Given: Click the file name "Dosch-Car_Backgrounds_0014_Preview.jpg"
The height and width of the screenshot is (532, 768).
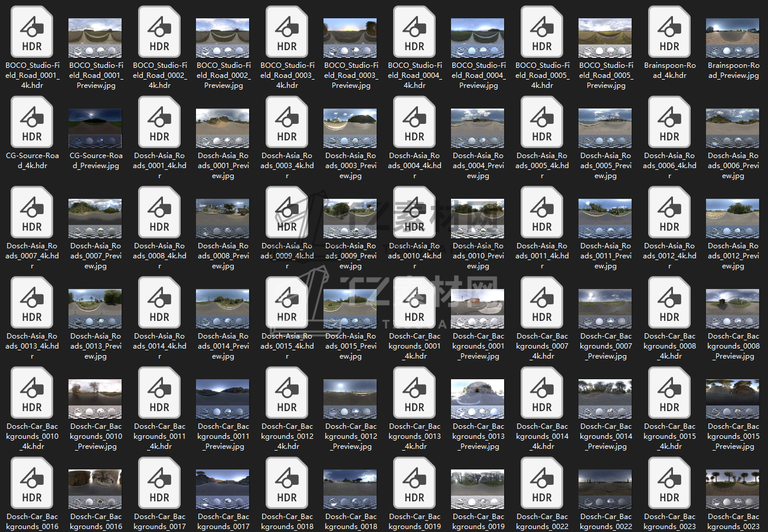Looking at the screenshot, I should 606,436.
